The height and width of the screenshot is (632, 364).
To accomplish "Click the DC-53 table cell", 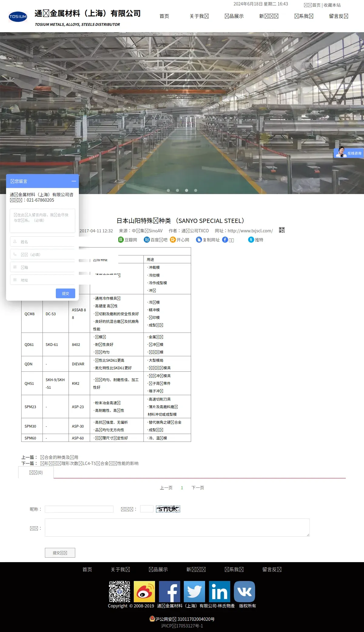I will [x=56, y=314].
